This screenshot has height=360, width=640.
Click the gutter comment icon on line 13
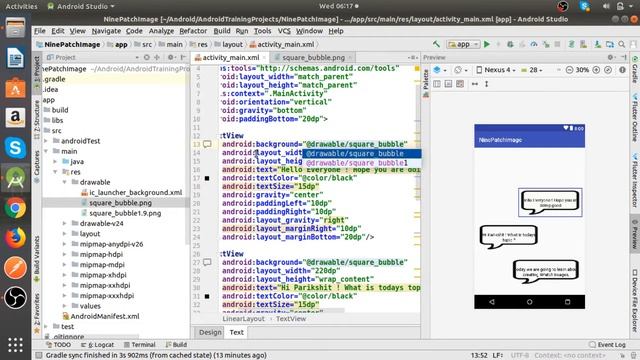(207, 144)
